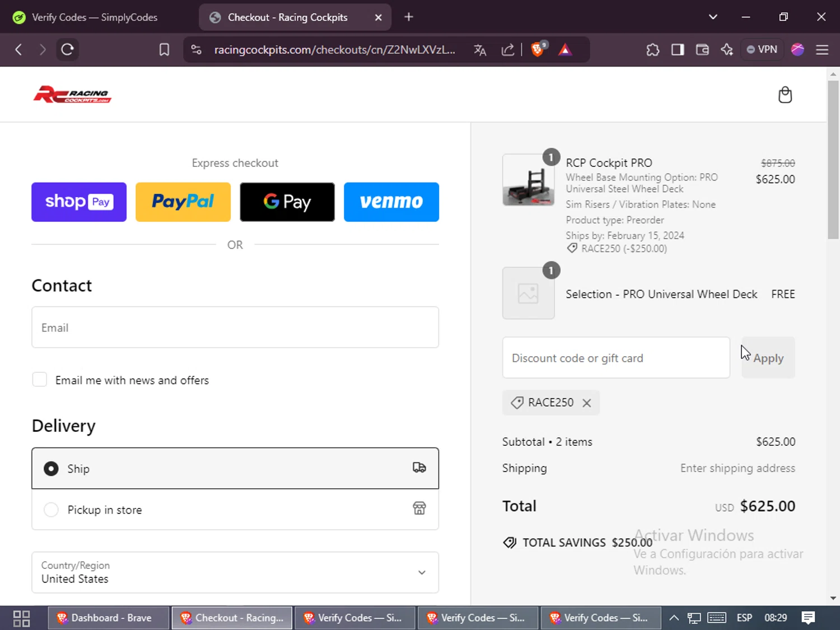Focus the Discount code or gift card field
Screen dimensions: 840x630
pos(616,358)
